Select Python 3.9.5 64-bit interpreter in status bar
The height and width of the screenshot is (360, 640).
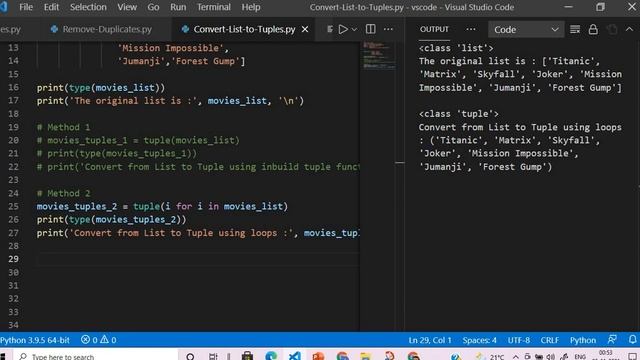35,340
